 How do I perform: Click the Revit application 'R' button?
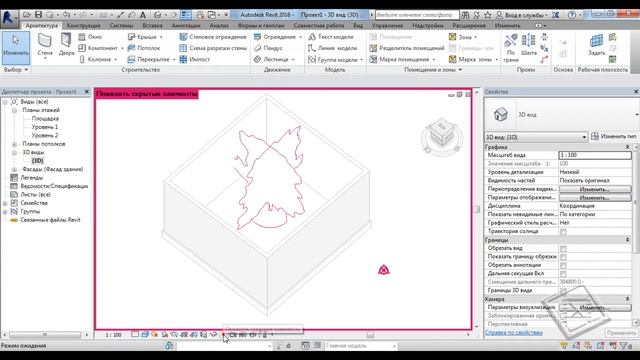[x=8, y=18]
